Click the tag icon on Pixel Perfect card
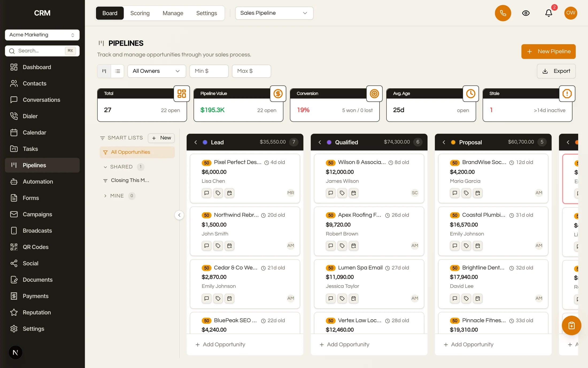Image resolution: width=588 pixels, height=368 pixels. (218, 193)
